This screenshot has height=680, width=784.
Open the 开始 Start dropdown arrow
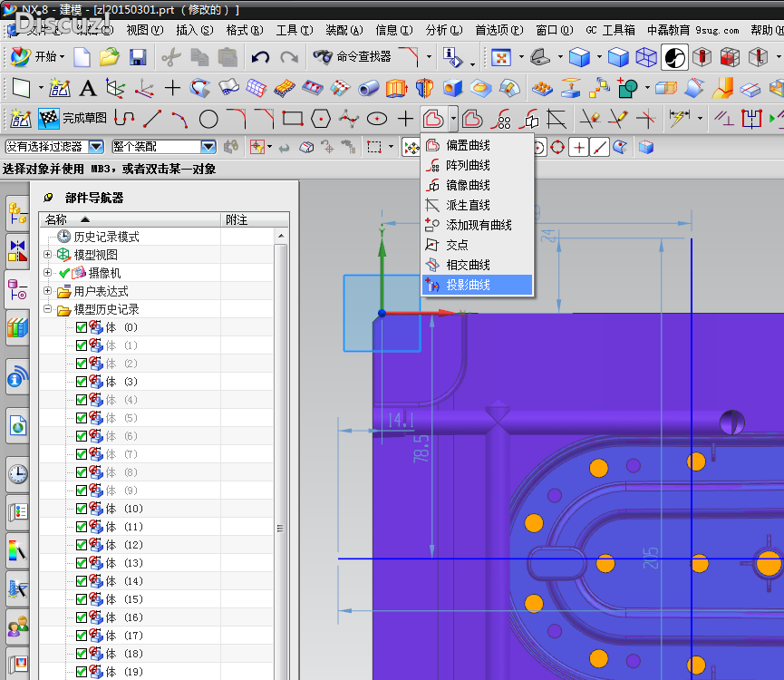click(62, 57)
